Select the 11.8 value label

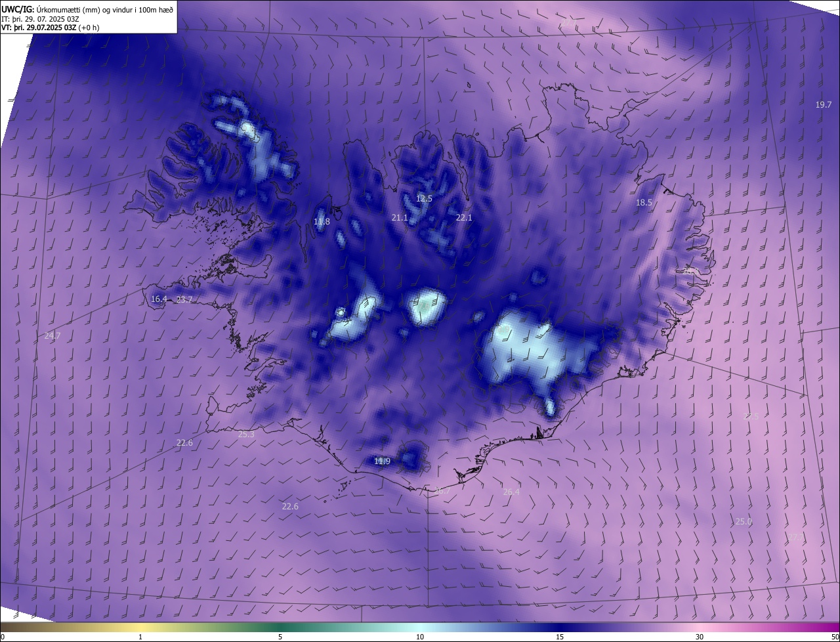[x=322, y=222]
